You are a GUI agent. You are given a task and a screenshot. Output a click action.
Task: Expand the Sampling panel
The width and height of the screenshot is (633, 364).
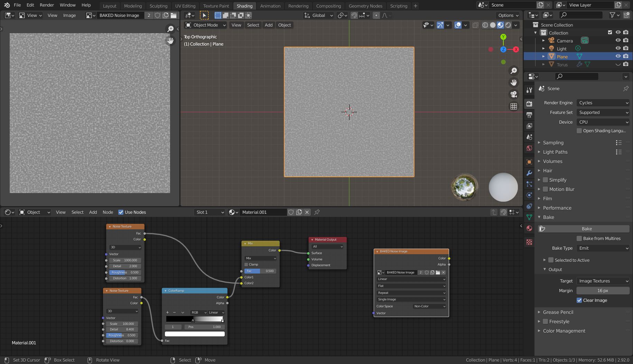point(553,143)
